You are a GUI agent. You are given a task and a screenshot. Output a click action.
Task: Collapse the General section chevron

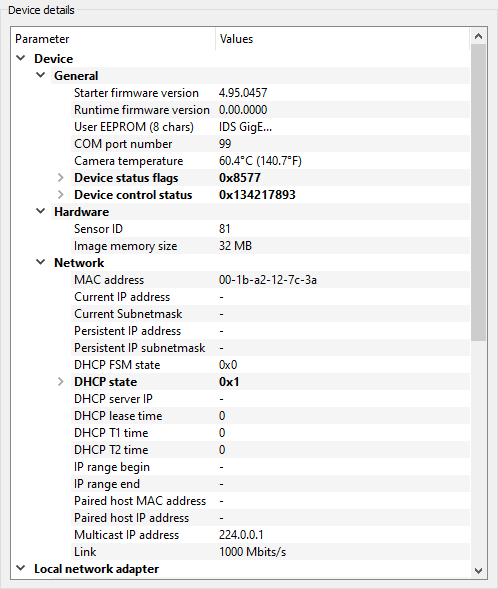tap(41, 75)
